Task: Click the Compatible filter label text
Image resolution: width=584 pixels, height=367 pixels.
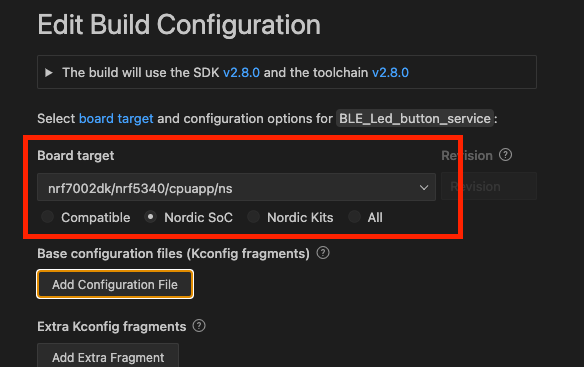Action: click(x=96, y=217)
